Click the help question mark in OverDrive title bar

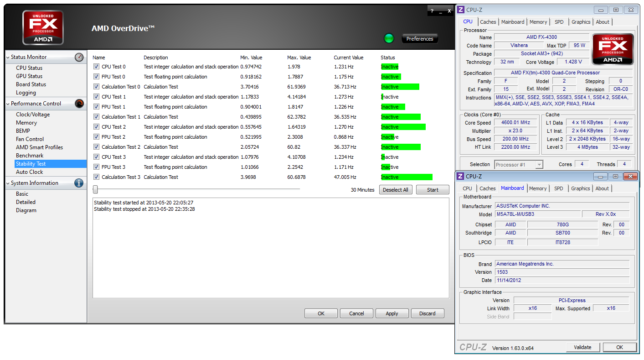432,11
